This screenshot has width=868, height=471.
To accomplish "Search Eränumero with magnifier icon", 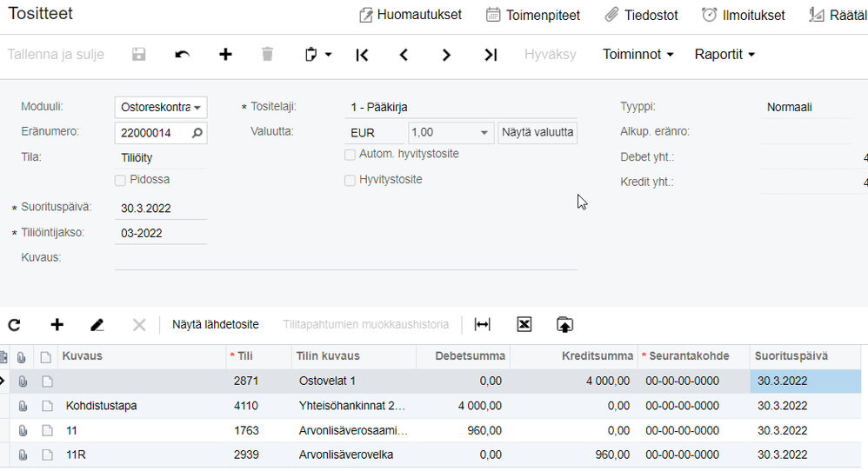I will tap(197, 133).
